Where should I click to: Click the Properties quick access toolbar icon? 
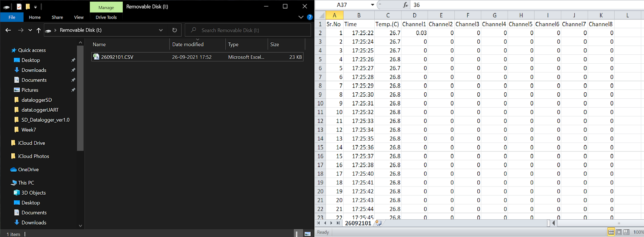point(19,6)
